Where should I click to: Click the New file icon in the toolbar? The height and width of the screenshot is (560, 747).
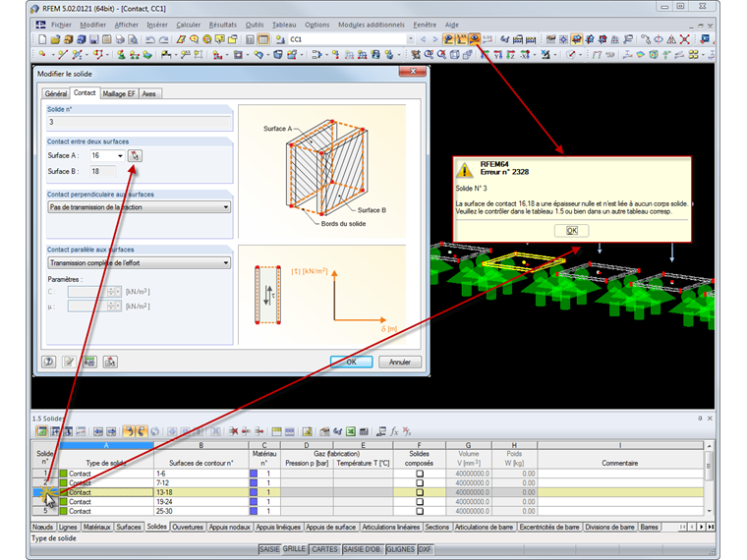[x=42, y=39]
